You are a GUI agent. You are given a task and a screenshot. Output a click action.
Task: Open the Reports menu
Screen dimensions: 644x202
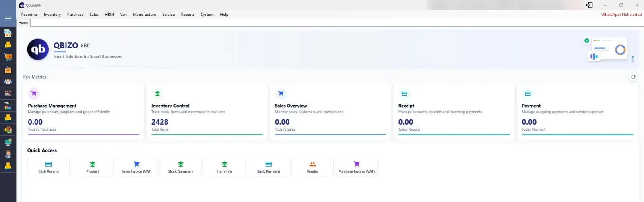[188, 15]
